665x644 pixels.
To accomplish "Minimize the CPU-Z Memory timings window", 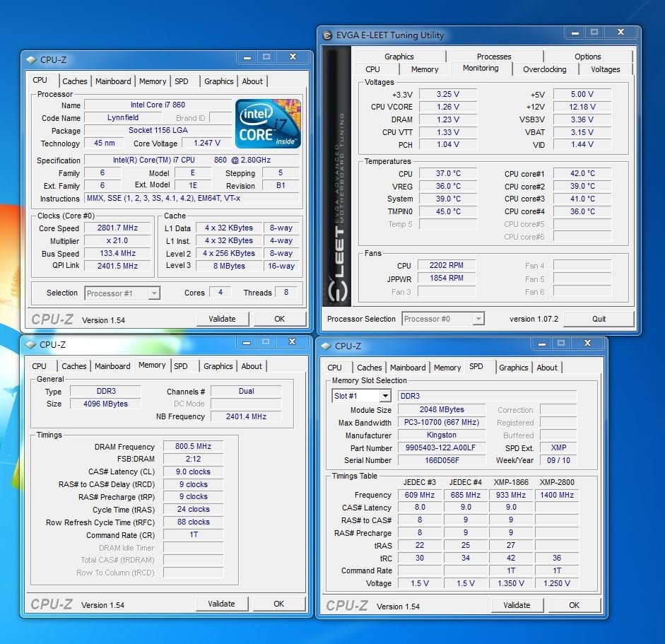I will 247,342.
